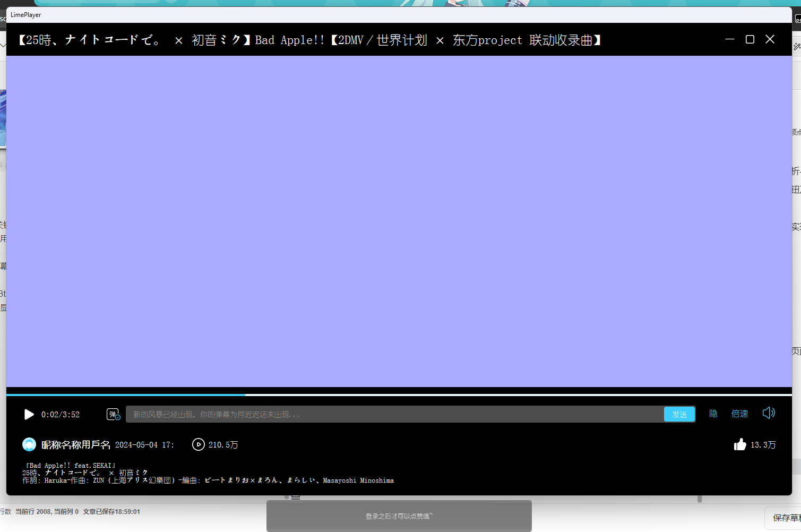The height and width of the screenshot is (532, 801).
Task: Click 保存草稿 button in background editor
Action: coord(787,518)
